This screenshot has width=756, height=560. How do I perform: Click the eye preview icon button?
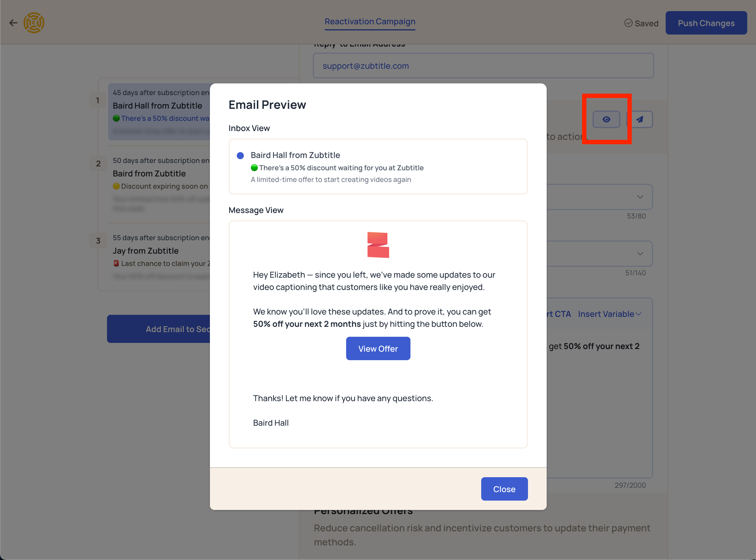click(606, 119)
